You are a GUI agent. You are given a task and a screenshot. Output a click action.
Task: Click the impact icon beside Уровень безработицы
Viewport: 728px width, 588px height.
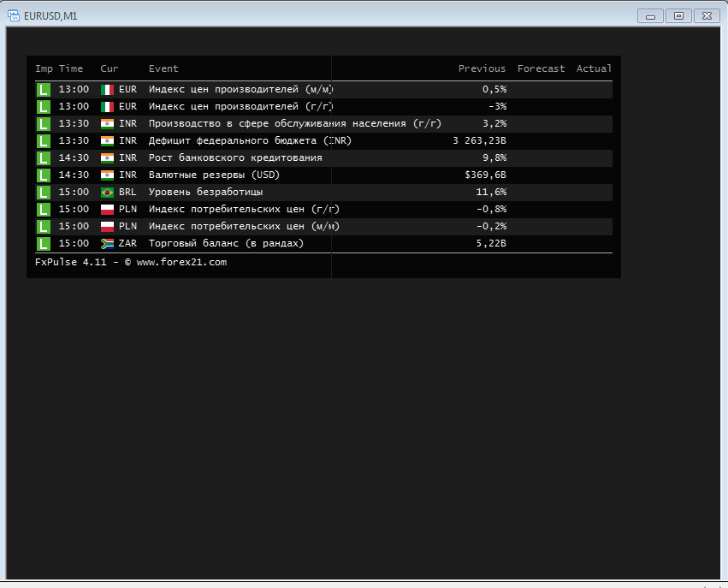43,193
